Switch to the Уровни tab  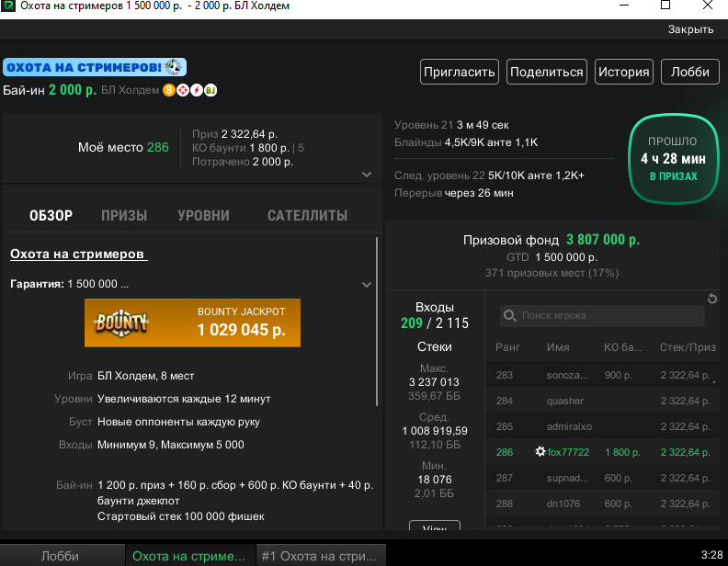[x=203, y=216]
